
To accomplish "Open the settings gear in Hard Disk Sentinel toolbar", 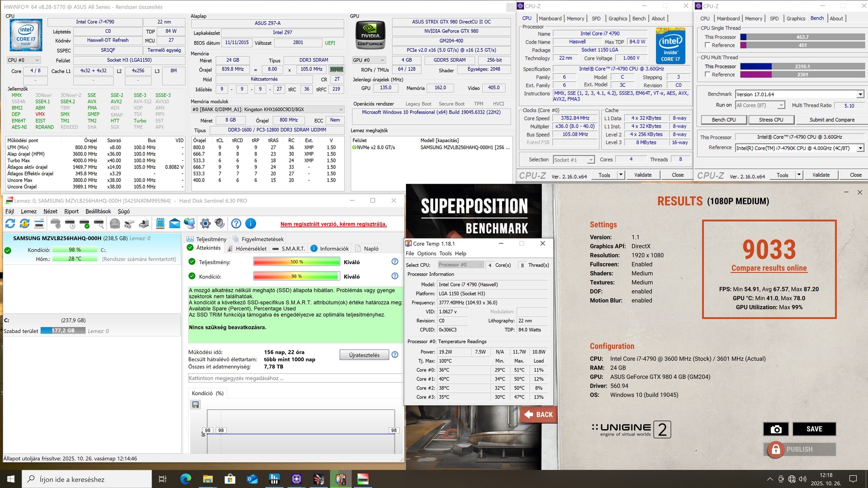I will pyautogui.click(x=205, y=223).
